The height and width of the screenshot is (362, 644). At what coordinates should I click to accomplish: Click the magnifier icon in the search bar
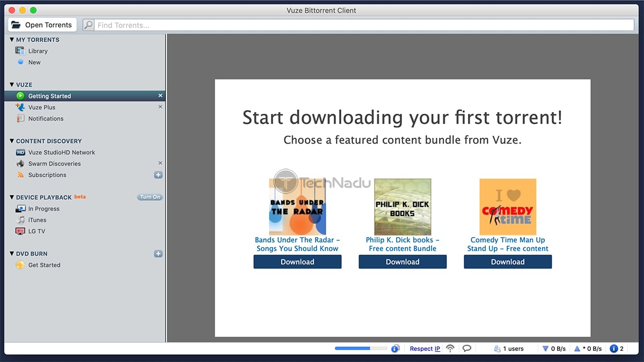point(89,25)
